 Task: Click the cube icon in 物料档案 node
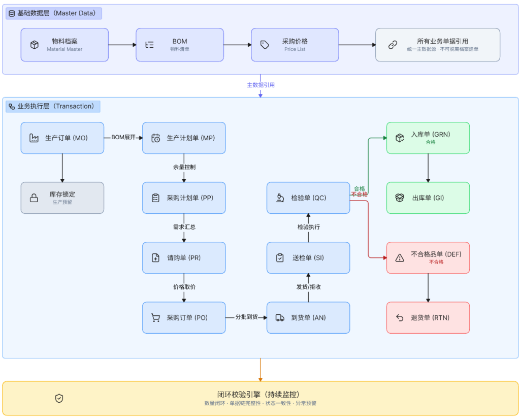[x=35, y=45]
